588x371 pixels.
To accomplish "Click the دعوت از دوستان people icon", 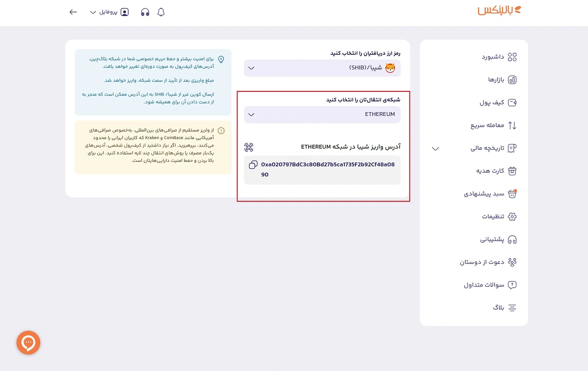I will pyautogui.click(x=512, y=262).
